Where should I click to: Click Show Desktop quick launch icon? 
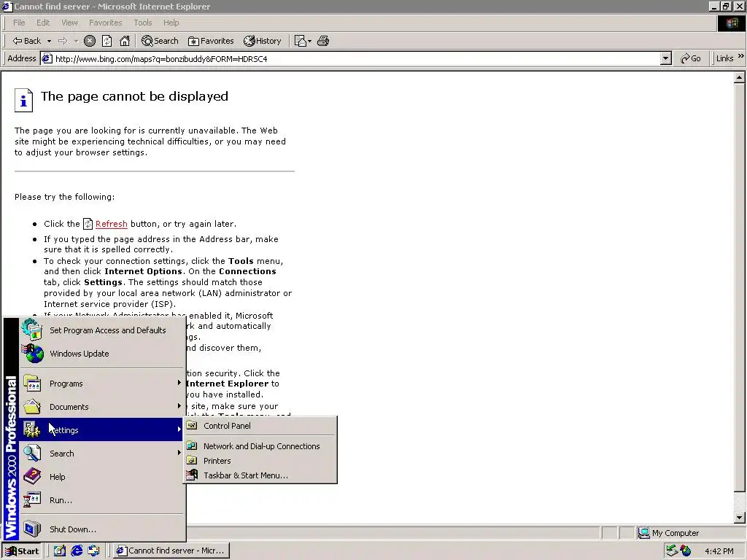pos(60,551)
